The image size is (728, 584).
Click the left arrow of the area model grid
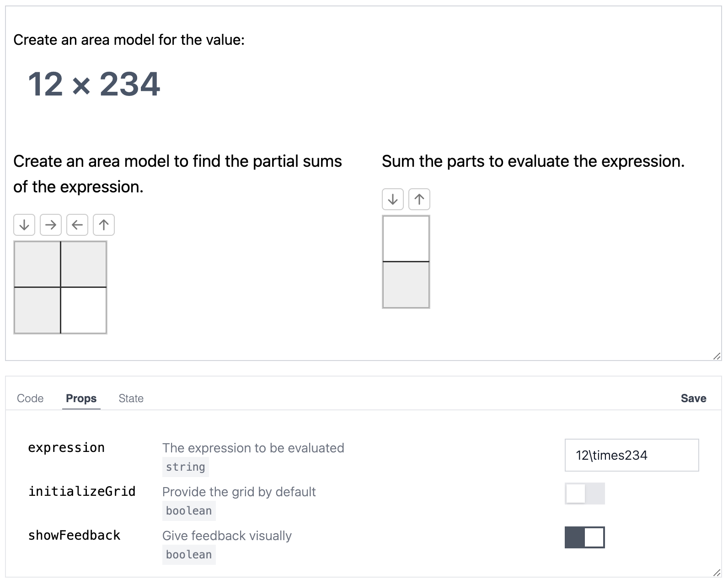77,225
